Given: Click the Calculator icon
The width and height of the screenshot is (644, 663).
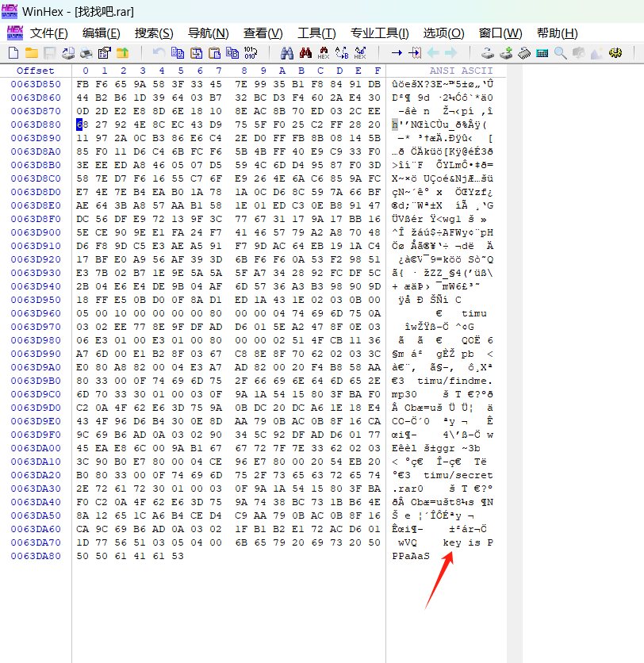Looking at the screenshot, I should click(542, 53).
